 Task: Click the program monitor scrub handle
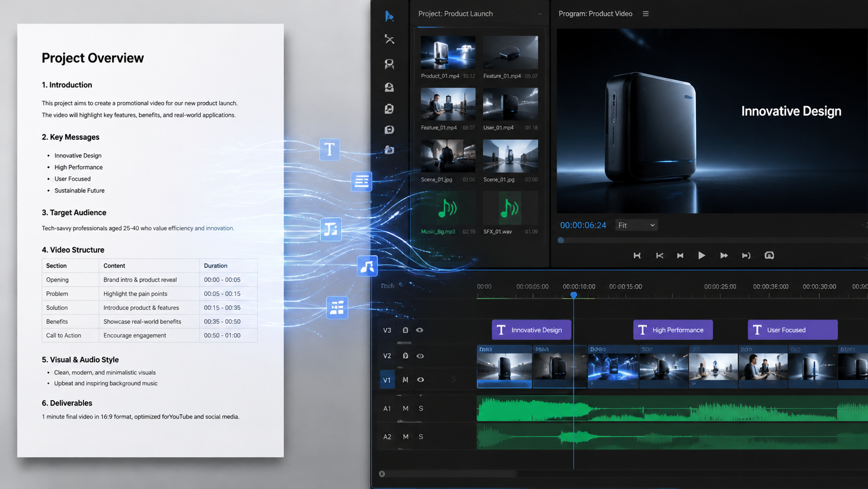(561, 240)
